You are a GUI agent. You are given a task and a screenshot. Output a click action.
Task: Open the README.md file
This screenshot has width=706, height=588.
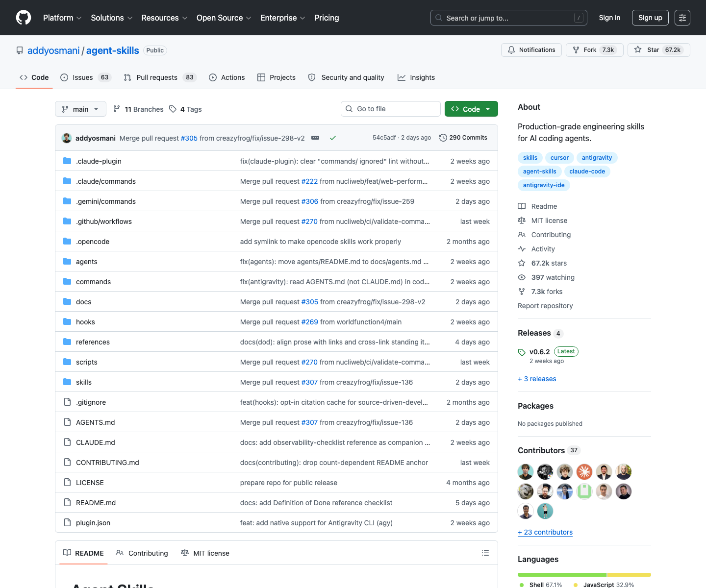click(x=96, y=503)
